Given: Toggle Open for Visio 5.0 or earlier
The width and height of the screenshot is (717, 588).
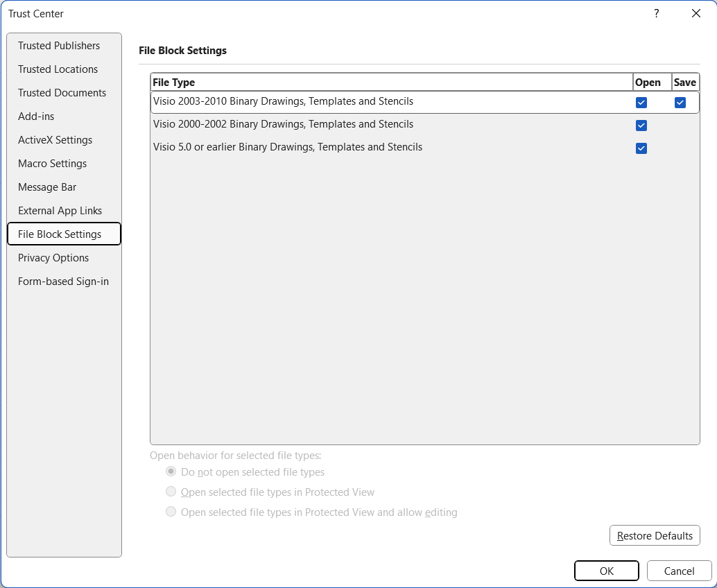Looking at the screenshot, I should click(641, 148).
